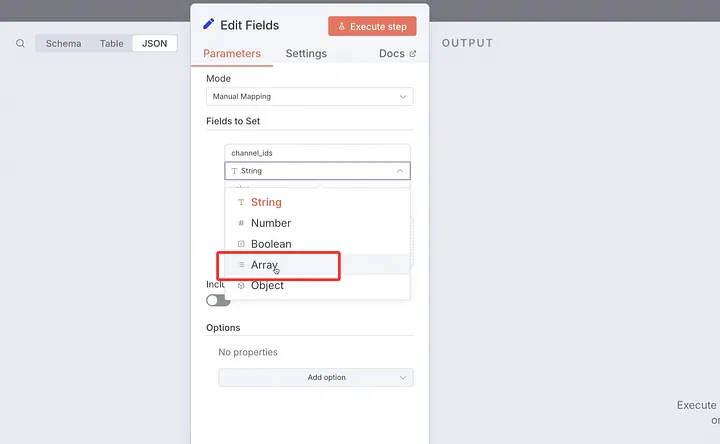Choose Array from the type list

click(264, 265)
